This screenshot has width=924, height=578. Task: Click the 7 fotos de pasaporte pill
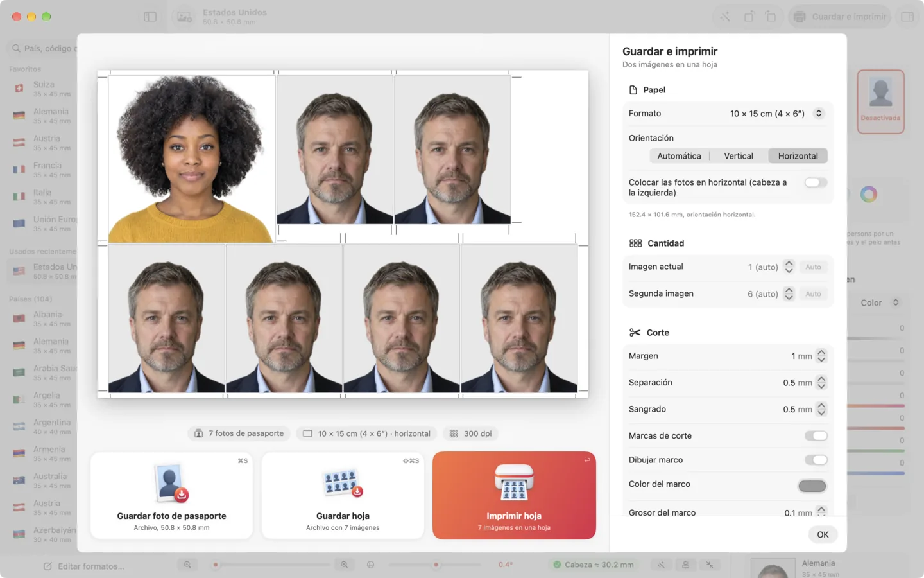(x=239, y=434)
